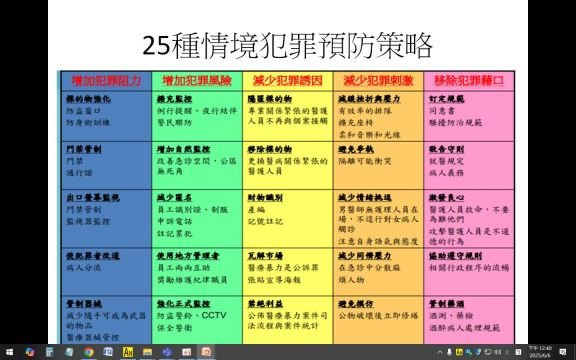The image size is (576, 360).
Task: Click the text 警民聯防
Action: pyautogui.click(x=174, y=123)
